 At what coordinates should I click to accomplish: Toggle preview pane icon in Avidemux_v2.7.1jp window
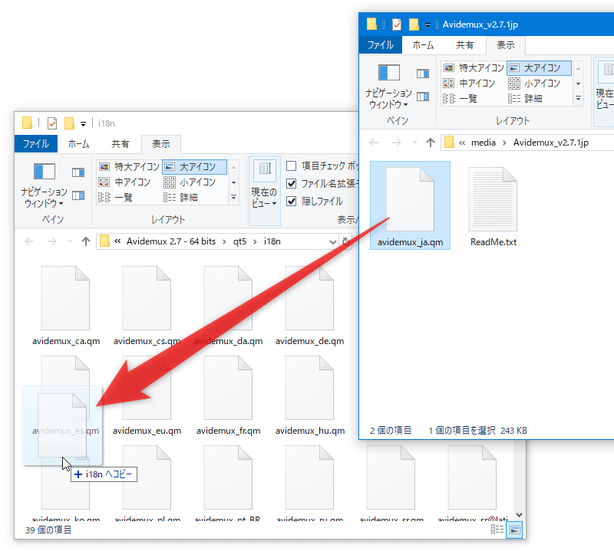click(x=423, y=74)
